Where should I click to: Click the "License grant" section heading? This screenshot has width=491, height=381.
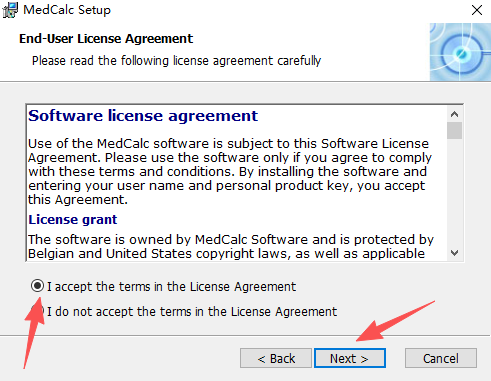point(73,220)
